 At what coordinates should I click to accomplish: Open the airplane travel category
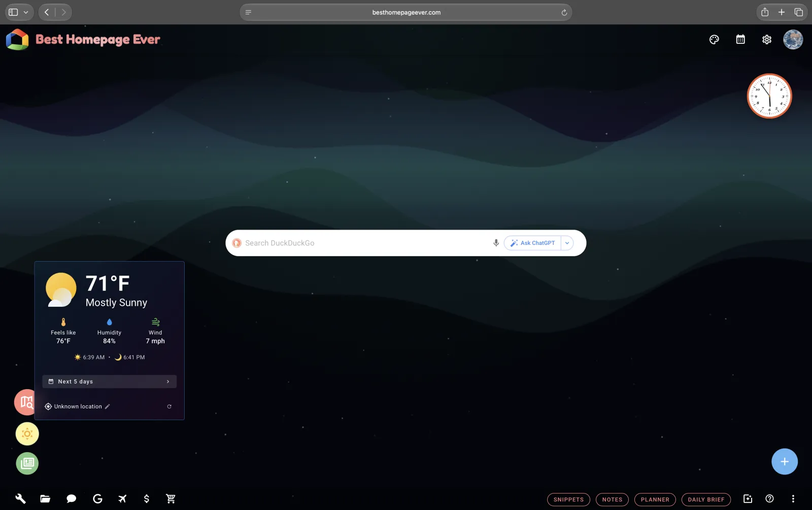[122, 499]
